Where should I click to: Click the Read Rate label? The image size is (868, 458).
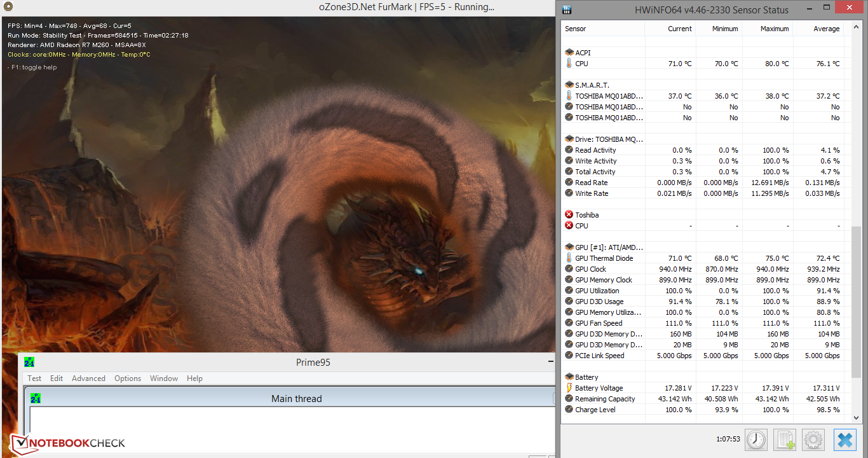tap(592, 183)
